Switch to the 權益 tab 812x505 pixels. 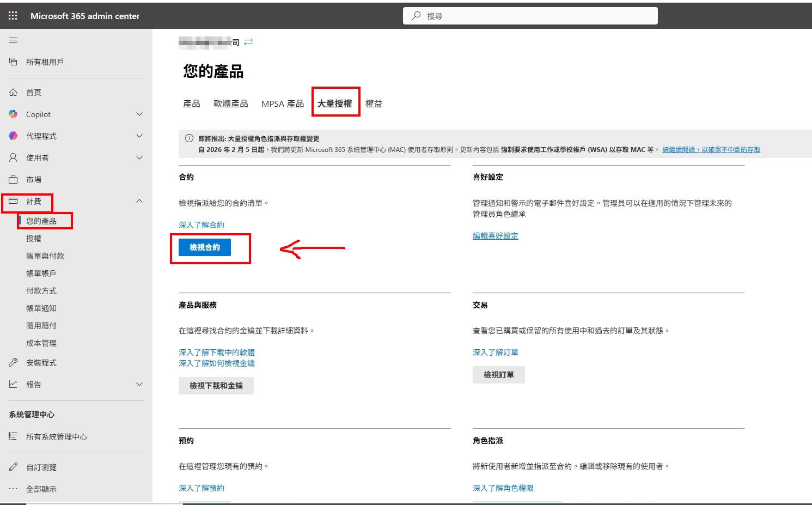(x=374, y=104)
